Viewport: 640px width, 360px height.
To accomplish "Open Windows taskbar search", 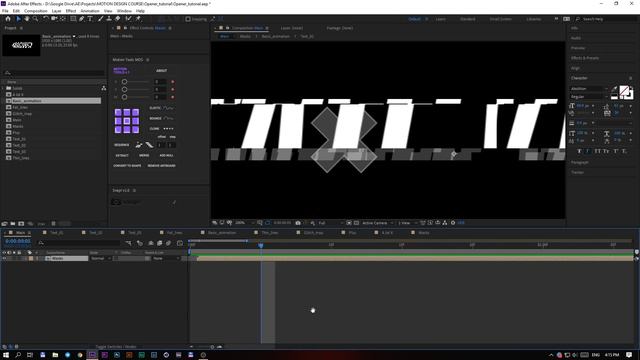I will (18, 355).
